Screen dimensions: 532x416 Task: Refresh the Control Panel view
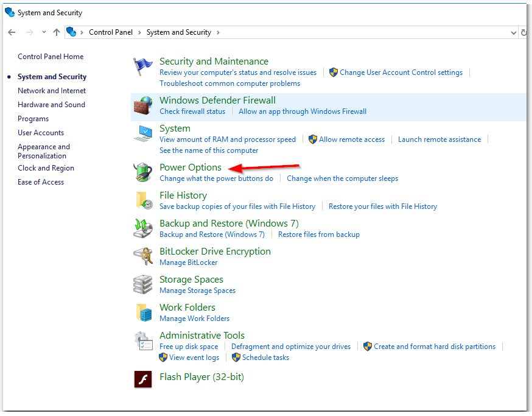(x=523, y=33)
